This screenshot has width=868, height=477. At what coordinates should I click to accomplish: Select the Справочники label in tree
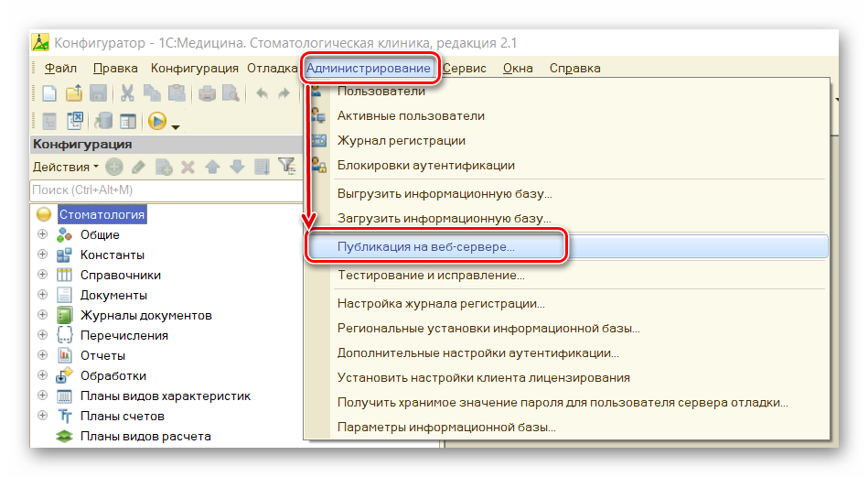121,275
